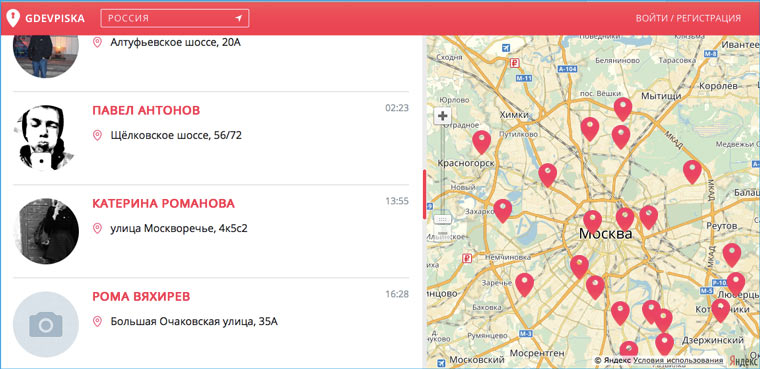Viewport: 760px width, 369px height.
Task: Zoom in map with plus button
Action: [442, 116]
